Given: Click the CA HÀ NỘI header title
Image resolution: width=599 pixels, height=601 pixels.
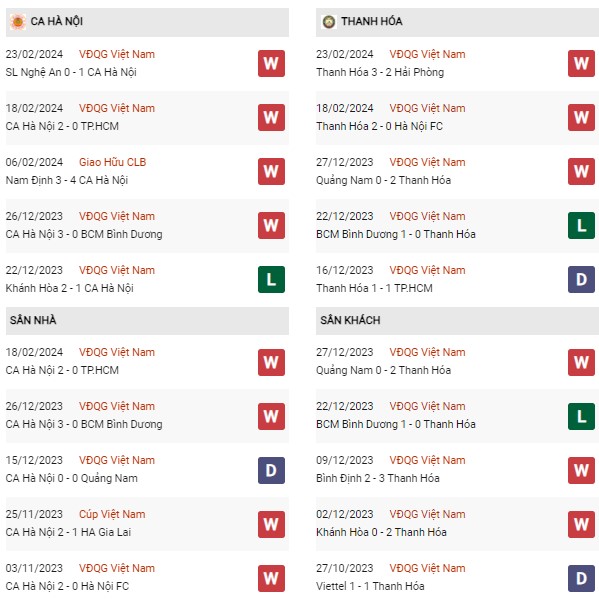Looking at the screenshot, I should pos(57,21).
